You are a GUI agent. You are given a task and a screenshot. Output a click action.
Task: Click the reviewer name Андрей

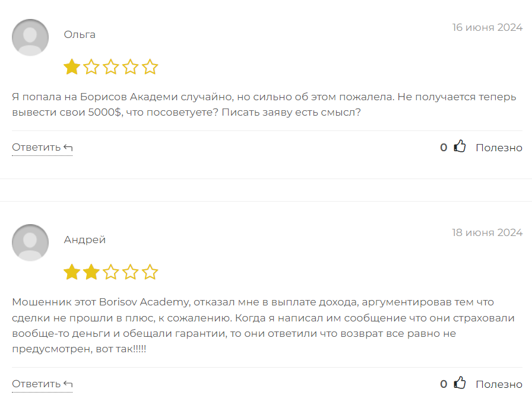coord(84,240)
